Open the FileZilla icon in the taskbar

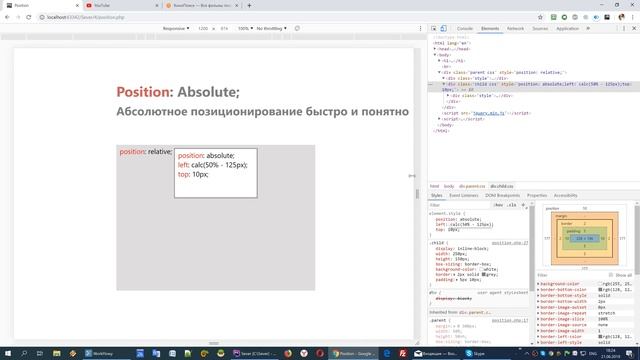402,353
